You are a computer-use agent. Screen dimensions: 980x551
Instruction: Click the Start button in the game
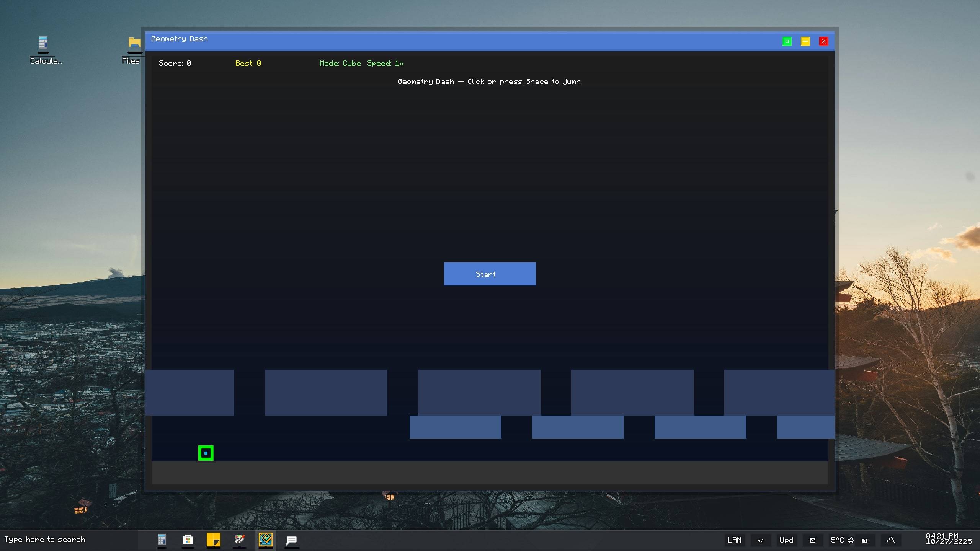(490, 274)
